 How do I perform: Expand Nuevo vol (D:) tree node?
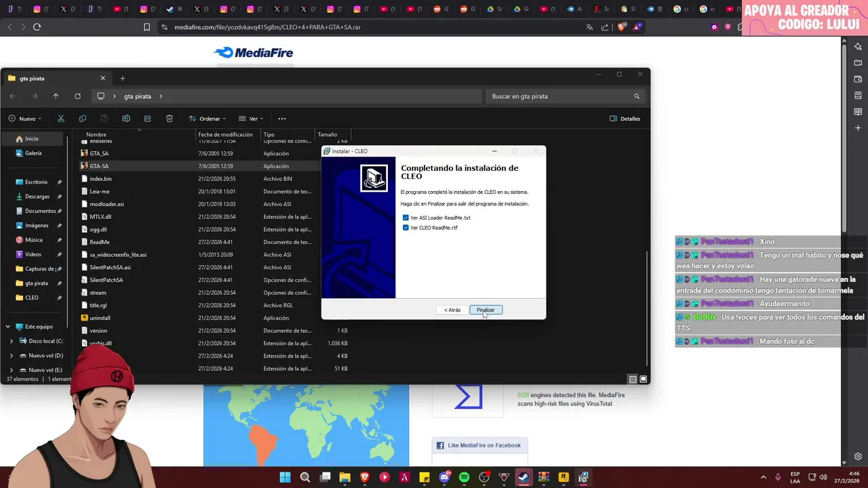tap(11, 356)
